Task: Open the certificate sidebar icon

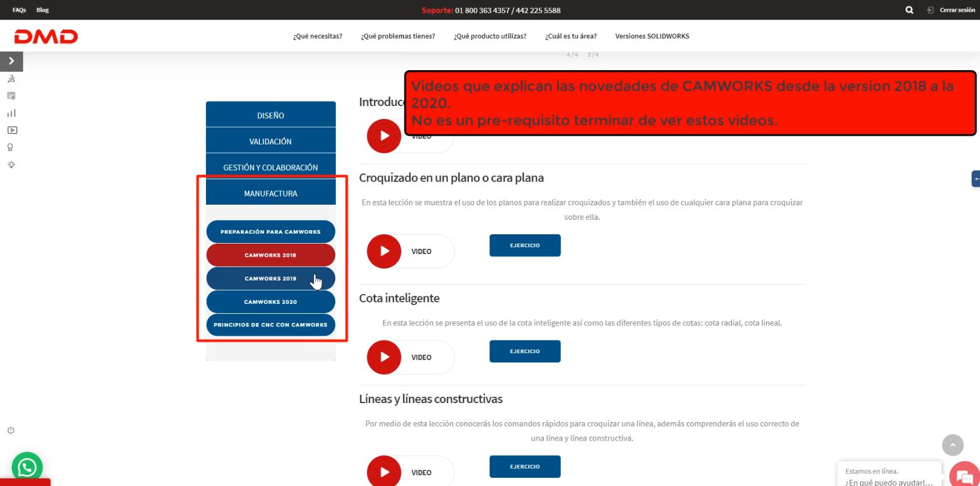Action: click(x=11, y=96)
